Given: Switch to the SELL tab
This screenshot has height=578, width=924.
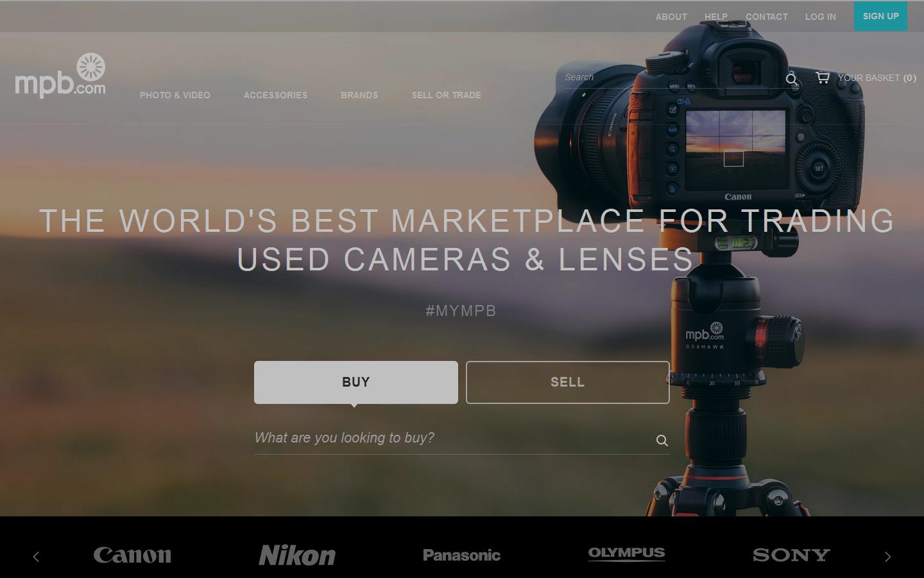Looking at the screenshot, I should [x=567, y=382].
